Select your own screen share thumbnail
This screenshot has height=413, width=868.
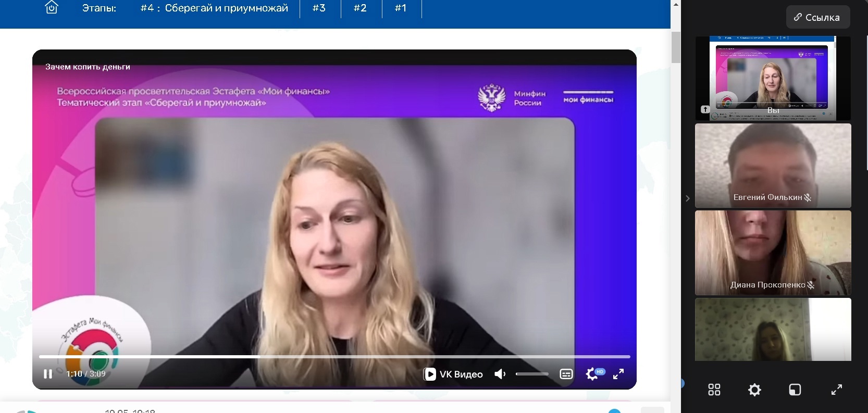[x=773, y=78]
